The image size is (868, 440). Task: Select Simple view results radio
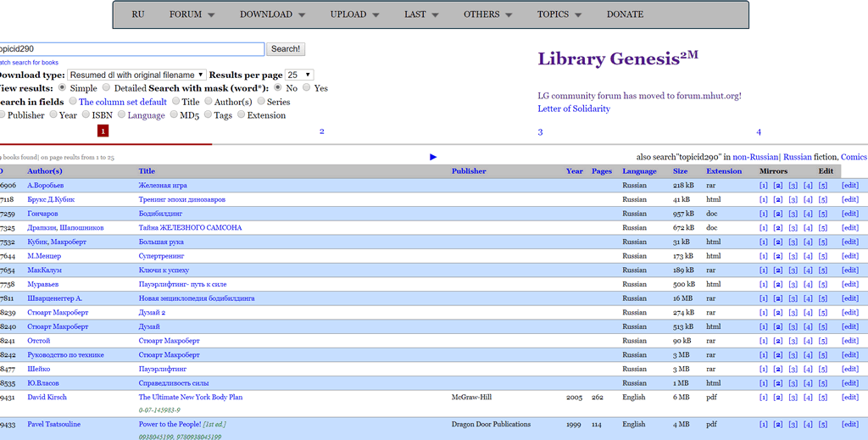(x=62, y=87)
